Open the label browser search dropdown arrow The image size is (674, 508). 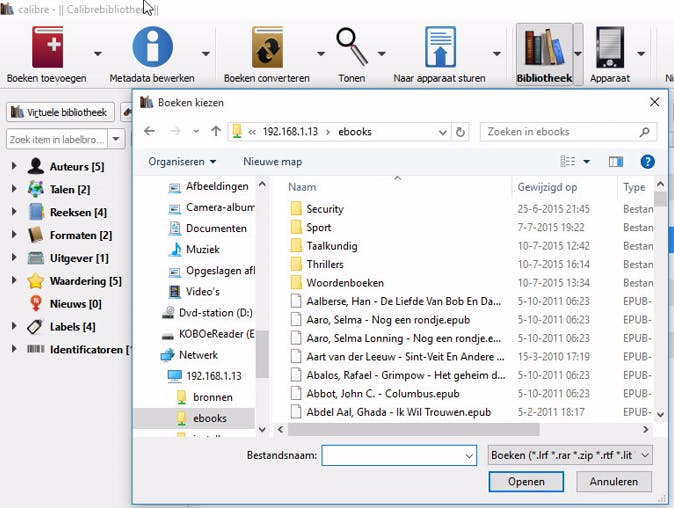click(x=116, y=139)
